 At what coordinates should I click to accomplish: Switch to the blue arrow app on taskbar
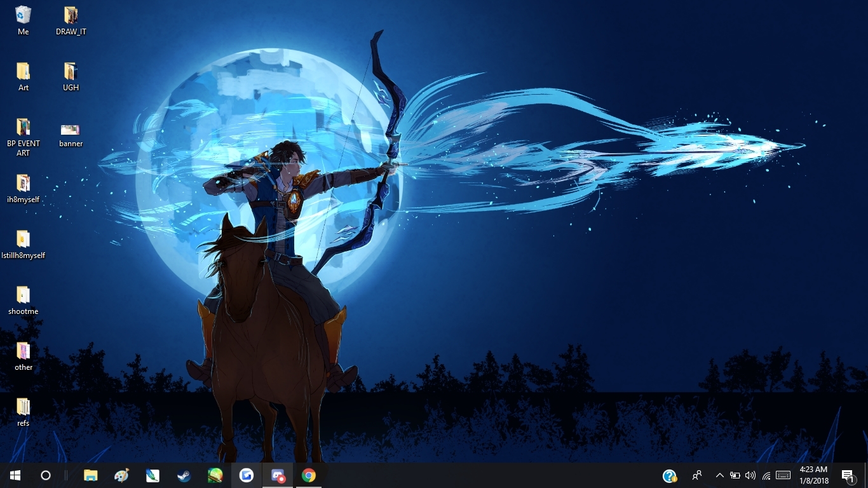tap(247, 475)
